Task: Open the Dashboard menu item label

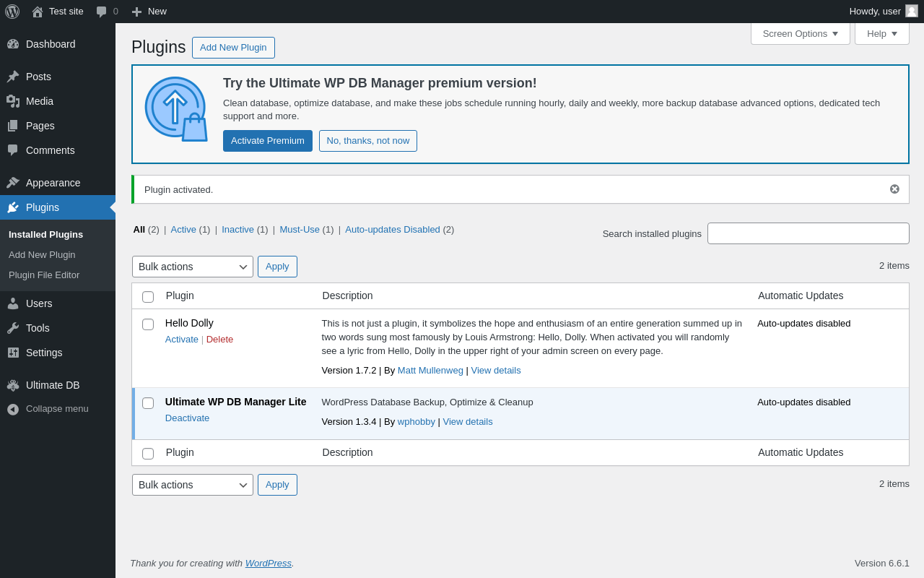Action: click(x=51, y=44)
